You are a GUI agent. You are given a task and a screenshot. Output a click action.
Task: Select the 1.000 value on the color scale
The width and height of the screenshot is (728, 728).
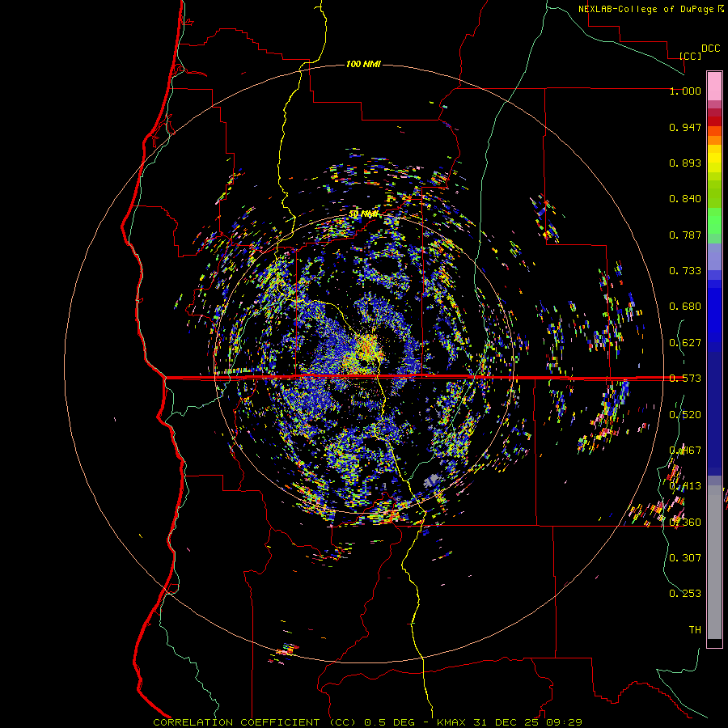click(685, 91)
